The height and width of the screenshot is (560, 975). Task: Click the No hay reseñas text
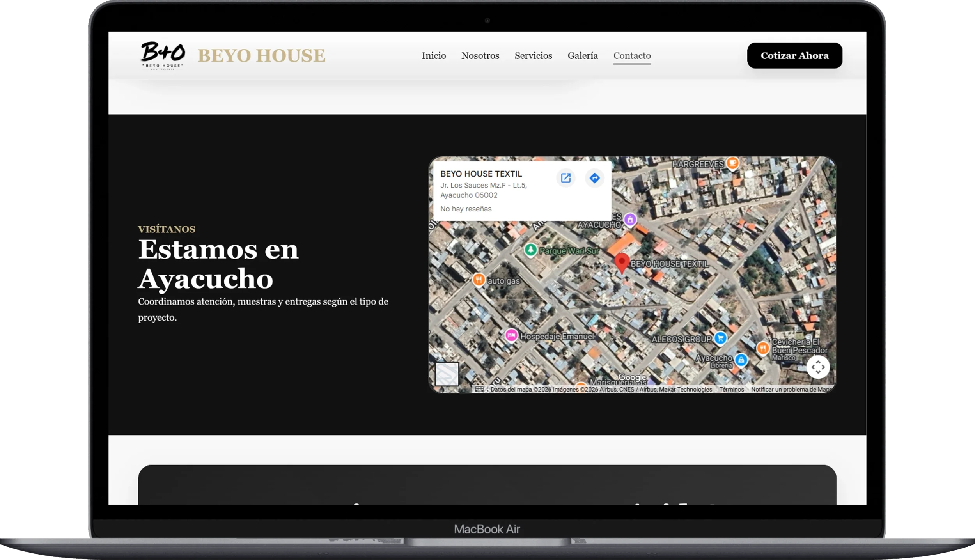pos(466,209)
